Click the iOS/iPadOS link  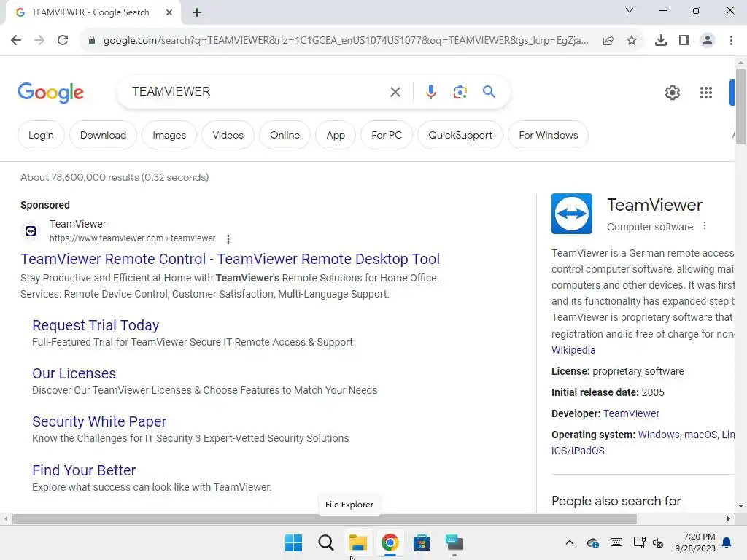click(578, 451)
